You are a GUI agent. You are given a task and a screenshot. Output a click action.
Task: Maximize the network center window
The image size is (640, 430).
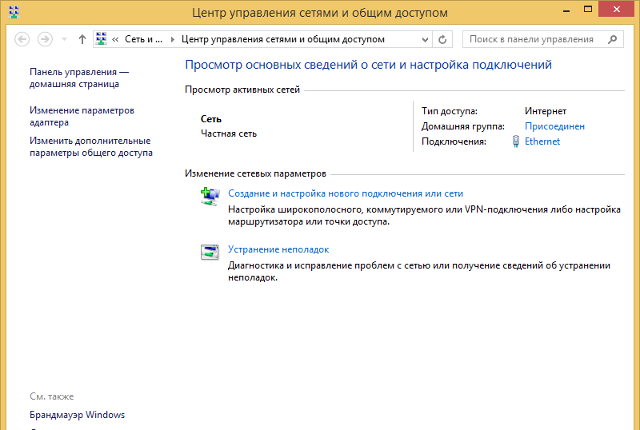pyautogui.click(x=587, y=9)
